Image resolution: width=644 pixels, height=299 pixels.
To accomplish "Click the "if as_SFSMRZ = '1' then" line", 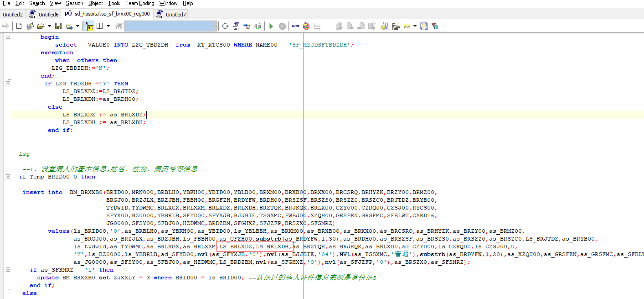I will 72,270.
